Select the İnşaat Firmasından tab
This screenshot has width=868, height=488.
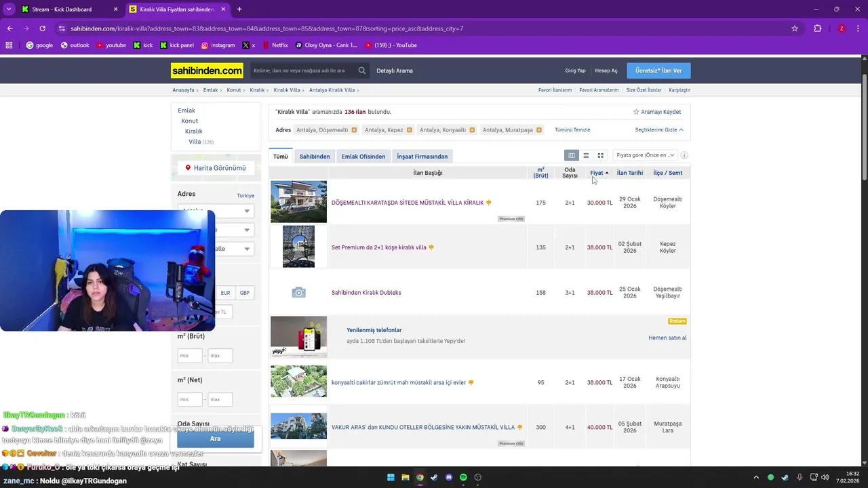[x=422, y=157]
